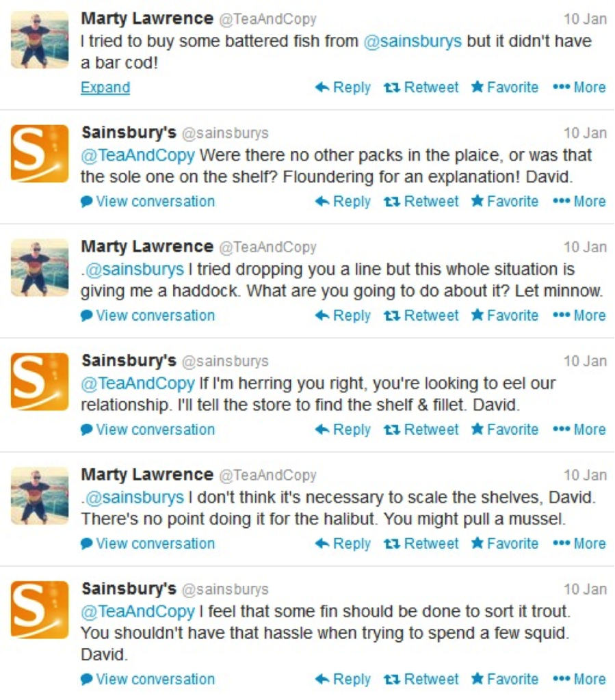Expand the first tweet by Marty Lawrence

click(105, 87)
